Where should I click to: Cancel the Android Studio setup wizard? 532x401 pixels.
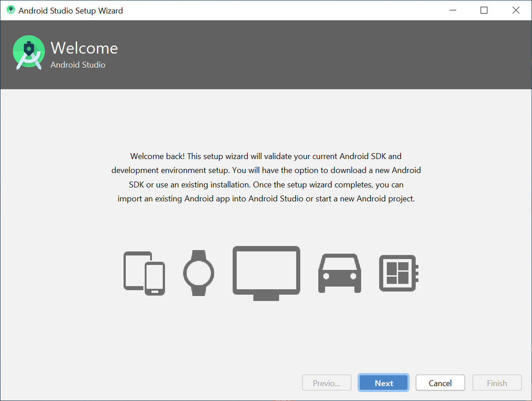tap(440, 383)
